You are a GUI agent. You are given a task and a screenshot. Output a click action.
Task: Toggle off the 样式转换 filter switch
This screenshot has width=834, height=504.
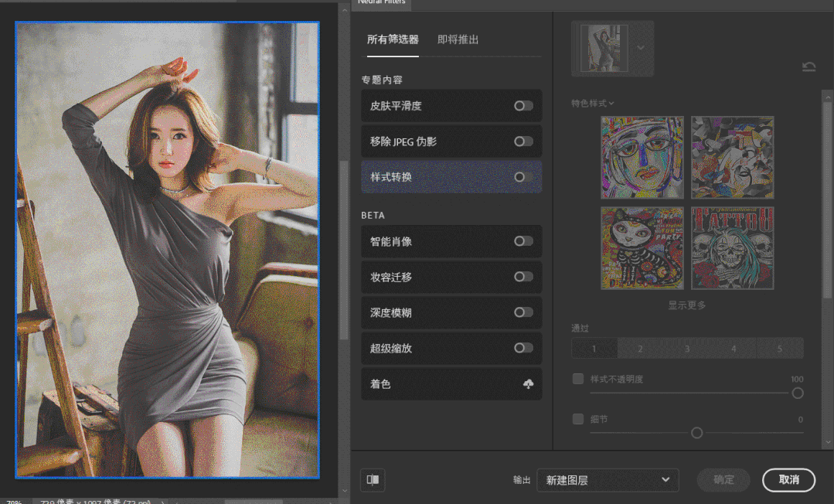coord(523,176)
